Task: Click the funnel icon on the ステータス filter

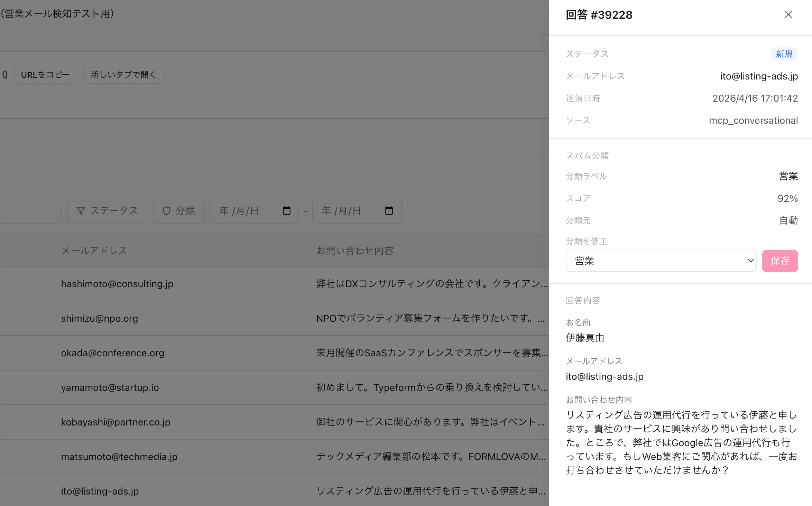Action: 81,211
